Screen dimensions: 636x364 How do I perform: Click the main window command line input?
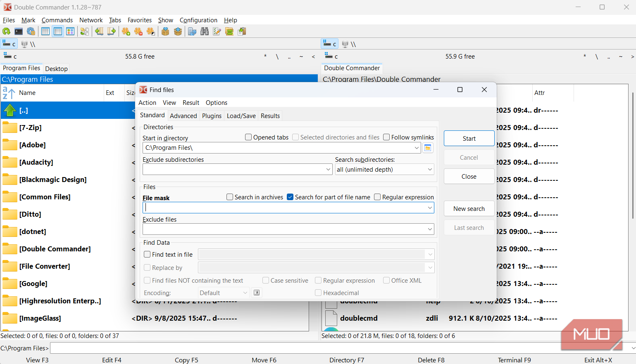[343, 348]
